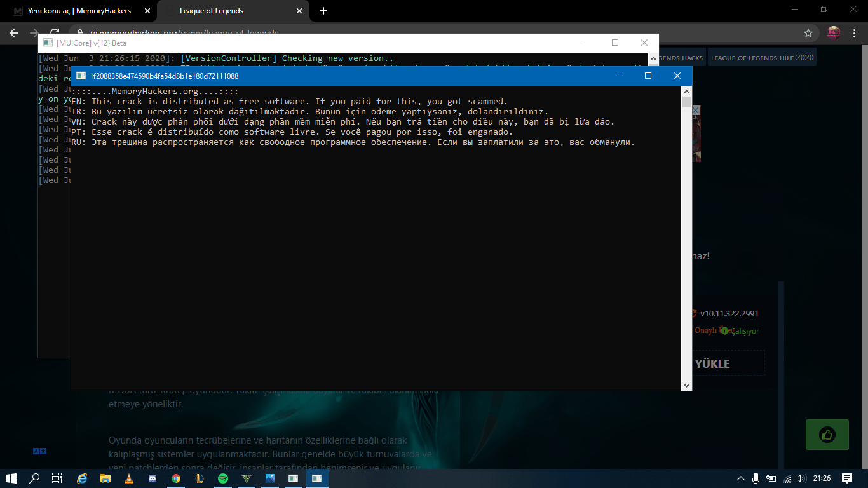868x488 pixels.
Task: Open Task View on the taskbar
Action: 57,478
